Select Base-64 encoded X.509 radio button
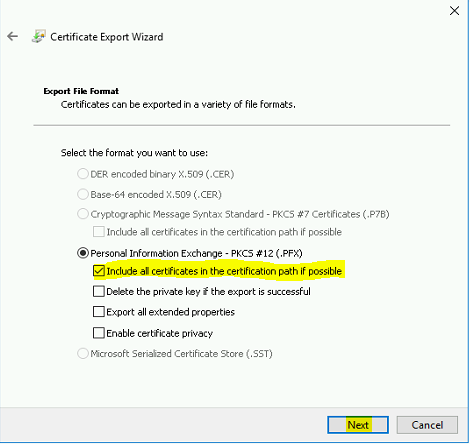The image size is (470, 444). pyautogui.click(x=83, y=194)
